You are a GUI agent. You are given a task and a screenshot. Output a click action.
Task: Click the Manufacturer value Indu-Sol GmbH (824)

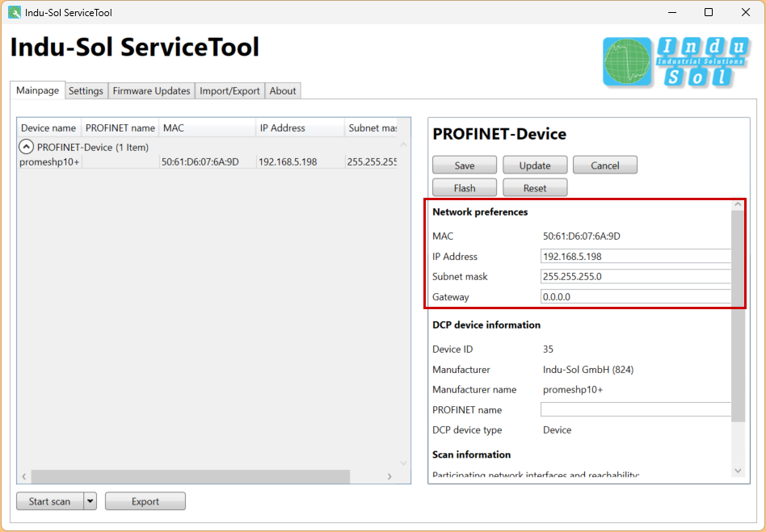(588, 370)
